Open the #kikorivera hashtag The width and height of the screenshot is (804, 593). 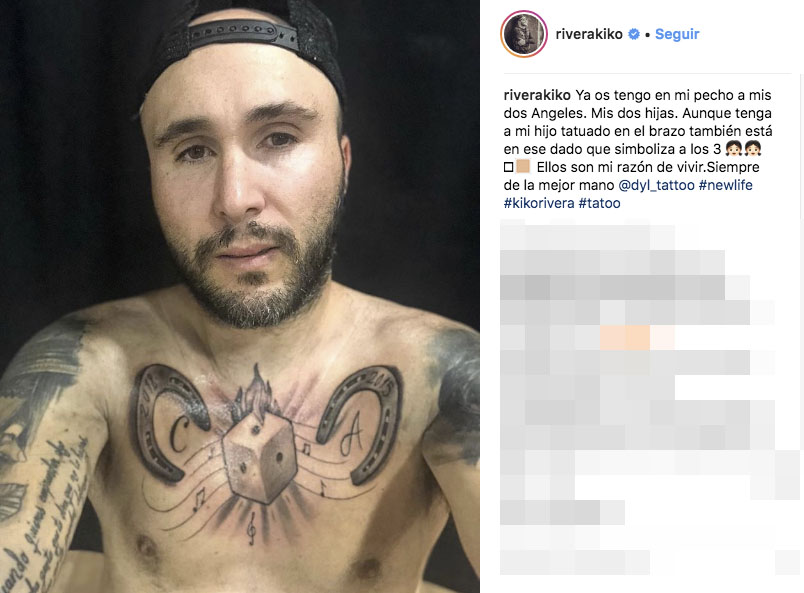click(539, 203)
